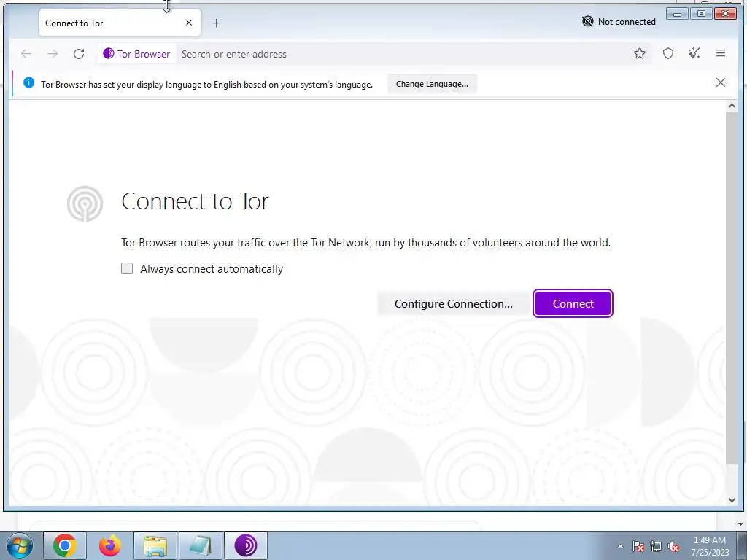Click the Not connected status indicator
This screenshot has height=560, width=747.
(x=619, y=21)
